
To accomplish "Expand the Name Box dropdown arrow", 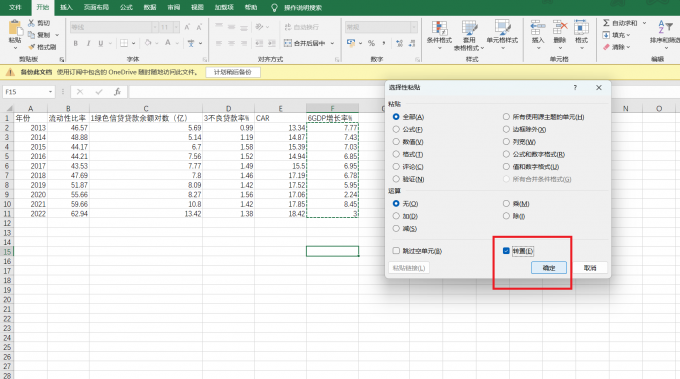I will (x=50, y=92).
